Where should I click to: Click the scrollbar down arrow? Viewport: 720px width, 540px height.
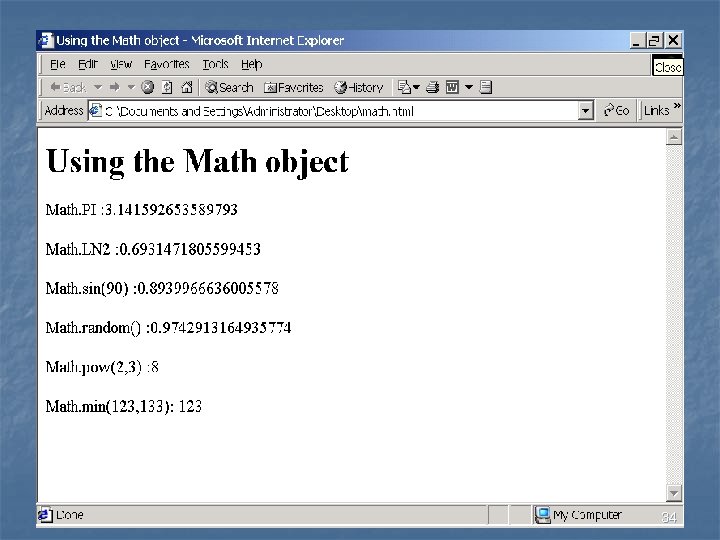[674, 493]
